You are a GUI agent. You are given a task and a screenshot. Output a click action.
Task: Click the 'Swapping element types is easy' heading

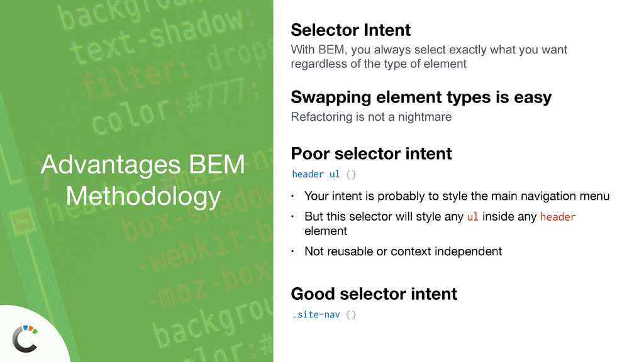point(421,97)
